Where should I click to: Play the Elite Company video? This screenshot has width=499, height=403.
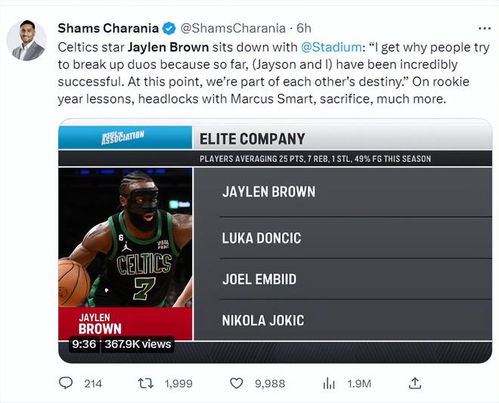(275, 241)
